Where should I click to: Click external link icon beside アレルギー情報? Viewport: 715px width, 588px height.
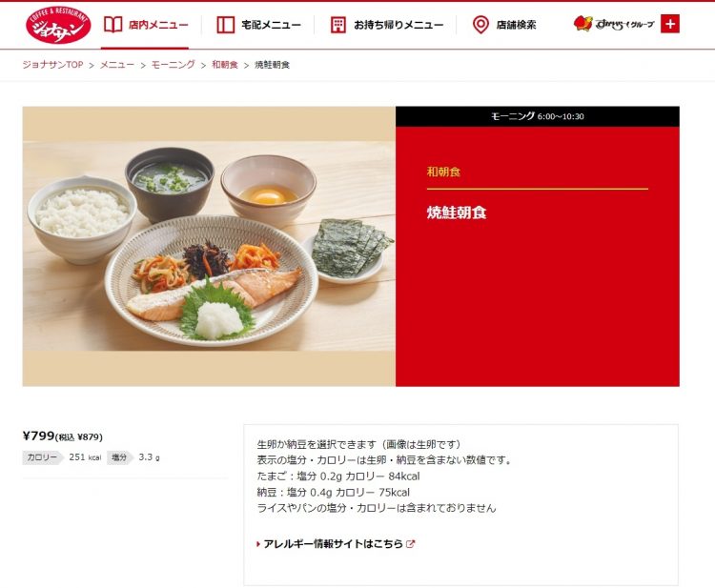pos(410,544)
